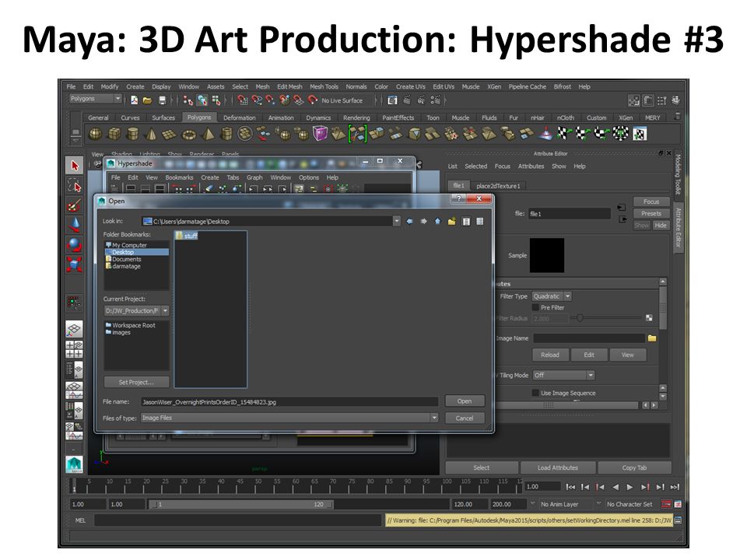This screenshot has height=560, width=747.
Task: Click the Set Project... button
Action: click(x=136, y=382)
